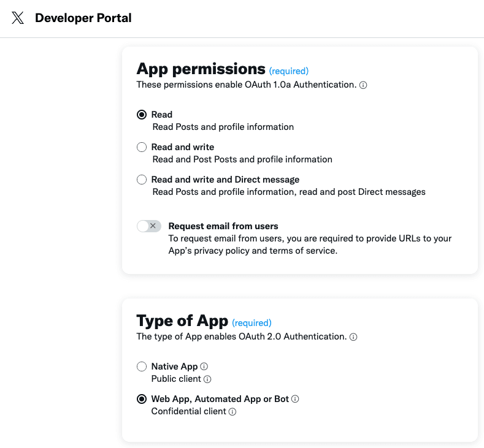Click the App permissions section heading

[201, 69]
